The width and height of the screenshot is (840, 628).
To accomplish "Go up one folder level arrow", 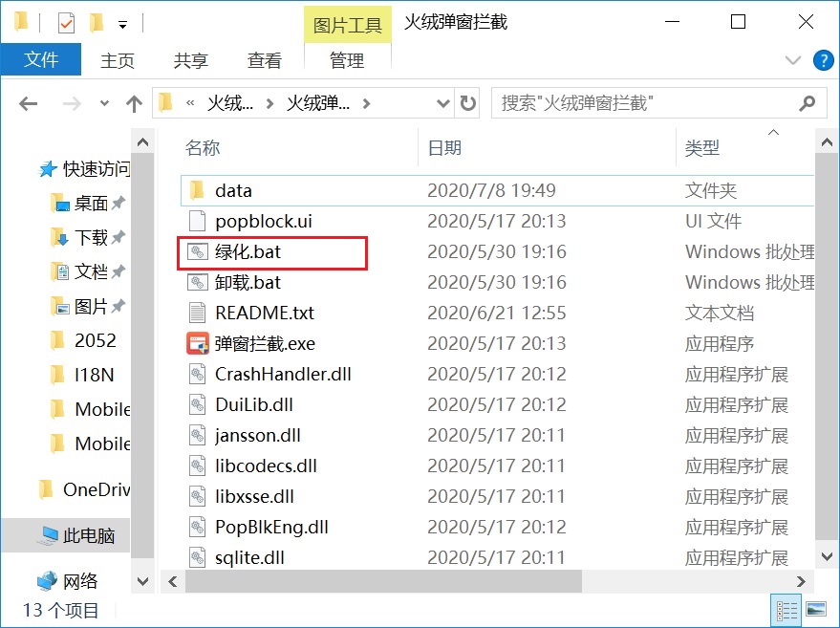I will coord(134,103).
